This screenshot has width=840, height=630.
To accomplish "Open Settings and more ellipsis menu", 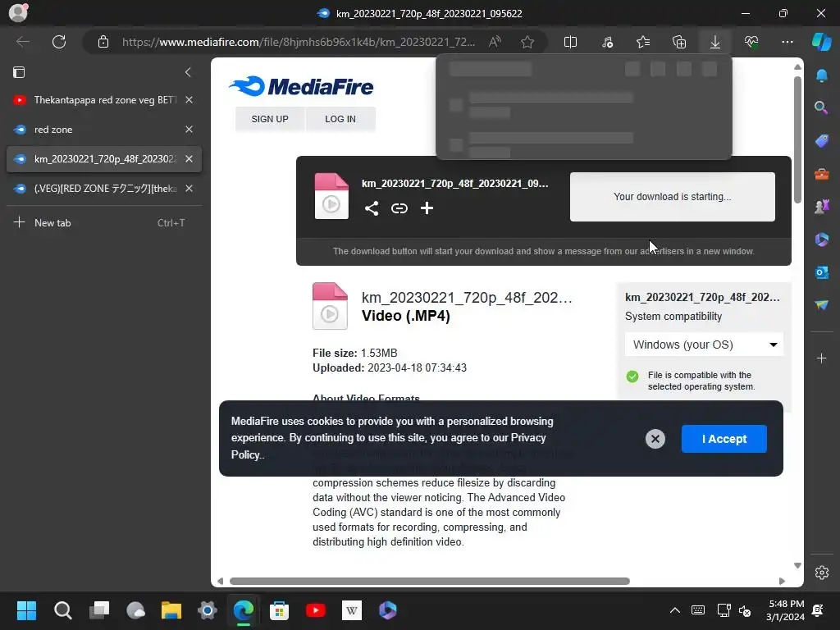I will [787, 42].
